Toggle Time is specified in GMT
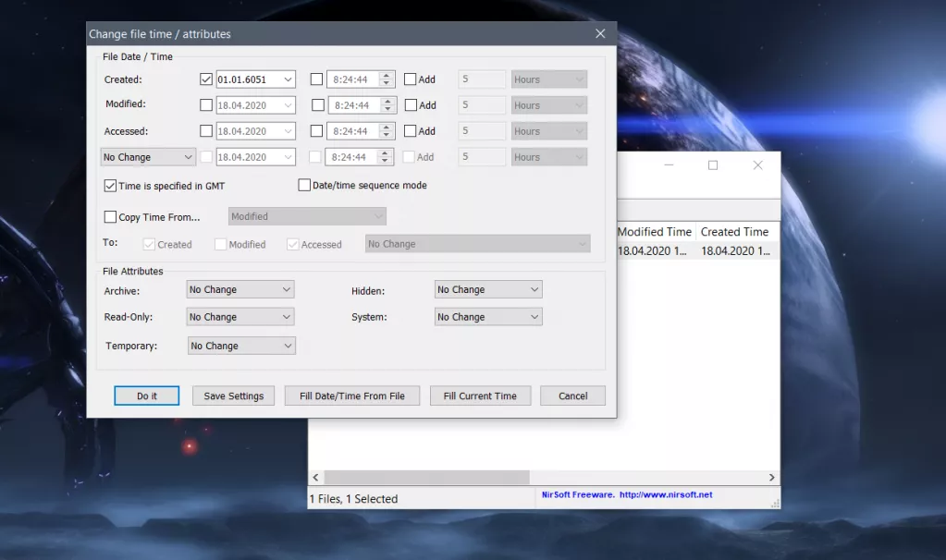 pos(111,186)
